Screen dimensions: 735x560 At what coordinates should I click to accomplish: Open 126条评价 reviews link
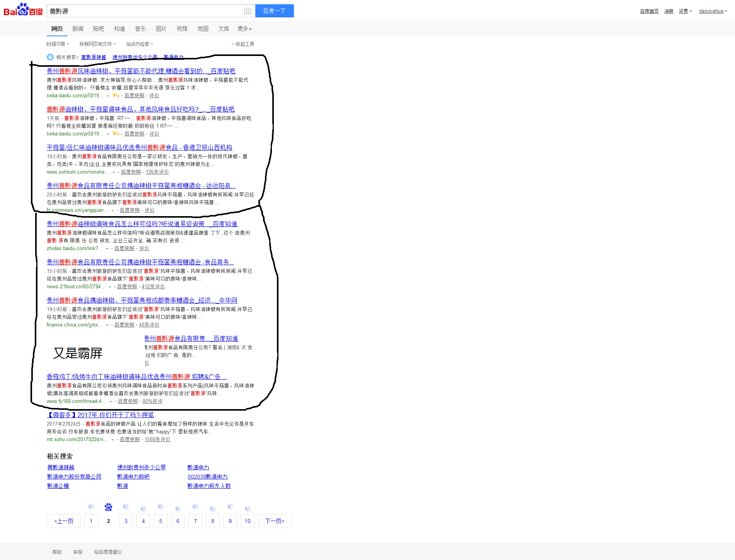(x=157, y=172)
